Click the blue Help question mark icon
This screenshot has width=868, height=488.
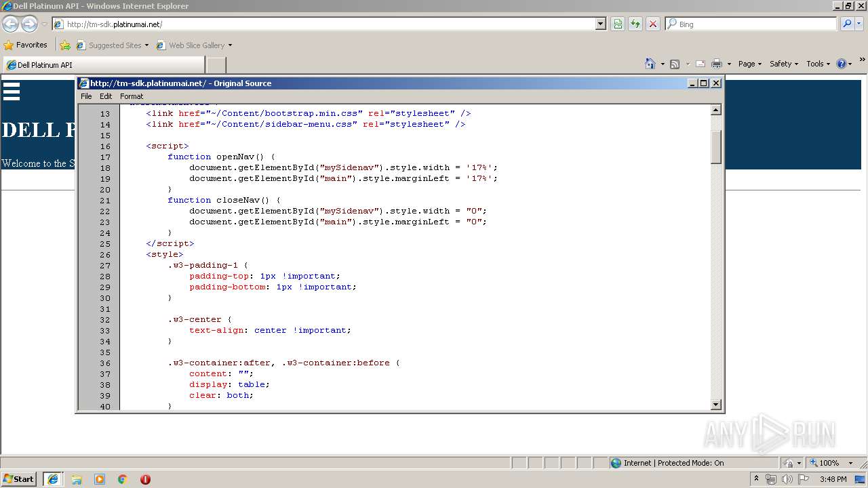tap(842, 64)
